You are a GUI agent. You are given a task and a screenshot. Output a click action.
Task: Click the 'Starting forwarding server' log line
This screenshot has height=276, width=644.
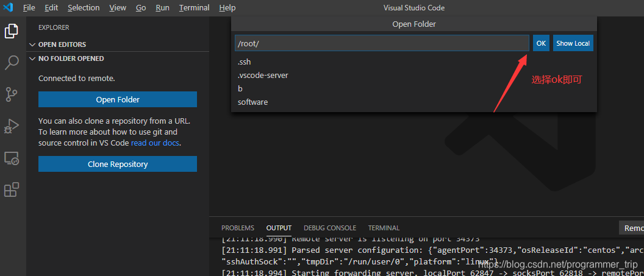[432, 272]
